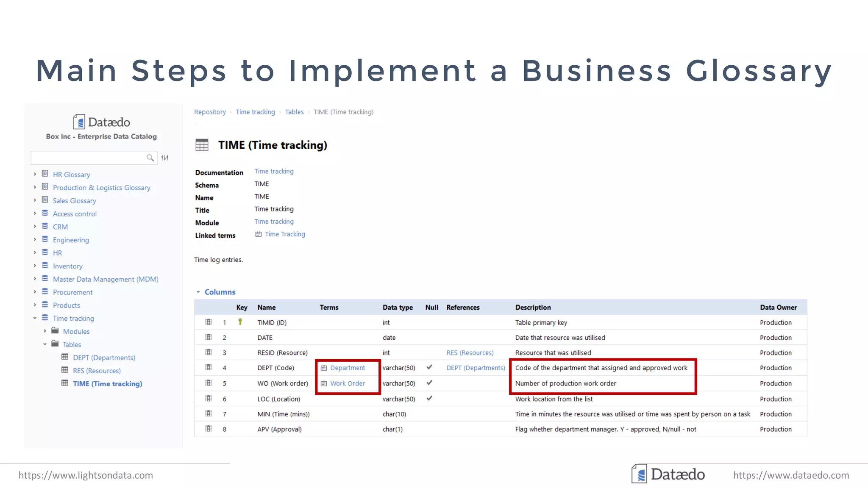The height and width of the screenshot is (488, 868).
Task: Expand the Modules folder
Action: point(45,331)
